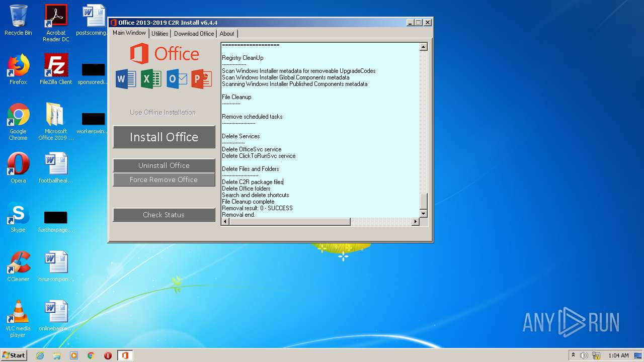
Task: Open the Microsoft Office 2019 folder
Action: click(x=56, y=122)
